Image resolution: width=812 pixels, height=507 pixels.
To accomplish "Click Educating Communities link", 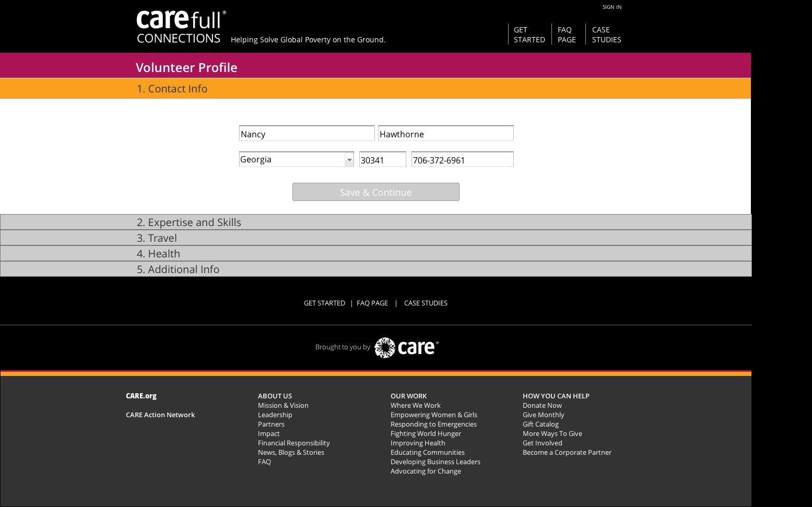I will pyautogui.click(x=428, y=452).
